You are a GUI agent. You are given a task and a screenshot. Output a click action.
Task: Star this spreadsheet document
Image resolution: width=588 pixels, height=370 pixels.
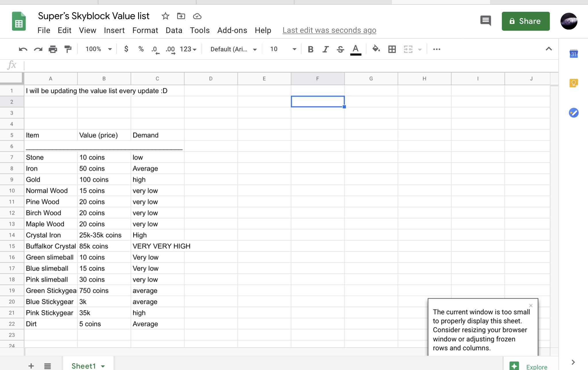(165, 16)
